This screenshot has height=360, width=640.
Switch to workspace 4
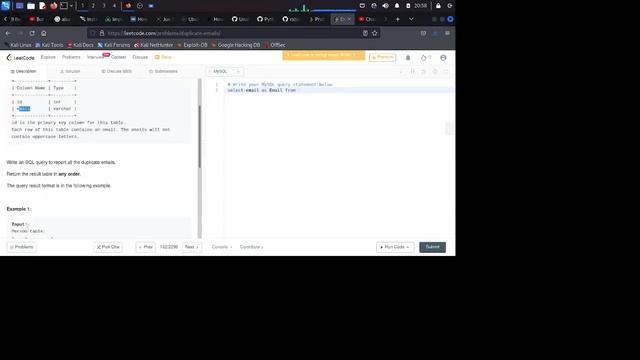coord(114,6)
